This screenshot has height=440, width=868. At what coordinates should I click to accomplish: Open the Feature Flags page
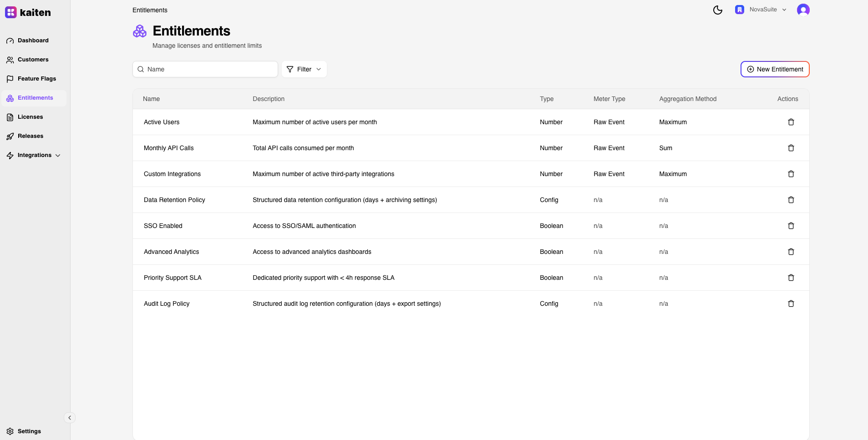[x=36, y=79]
